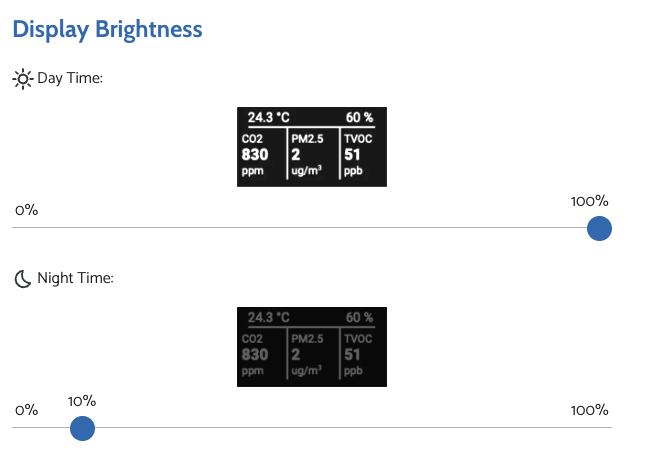Click the Display Brightness heading
Image resolution: width=655 pixels, height=457 pixels.
[107, 29]
